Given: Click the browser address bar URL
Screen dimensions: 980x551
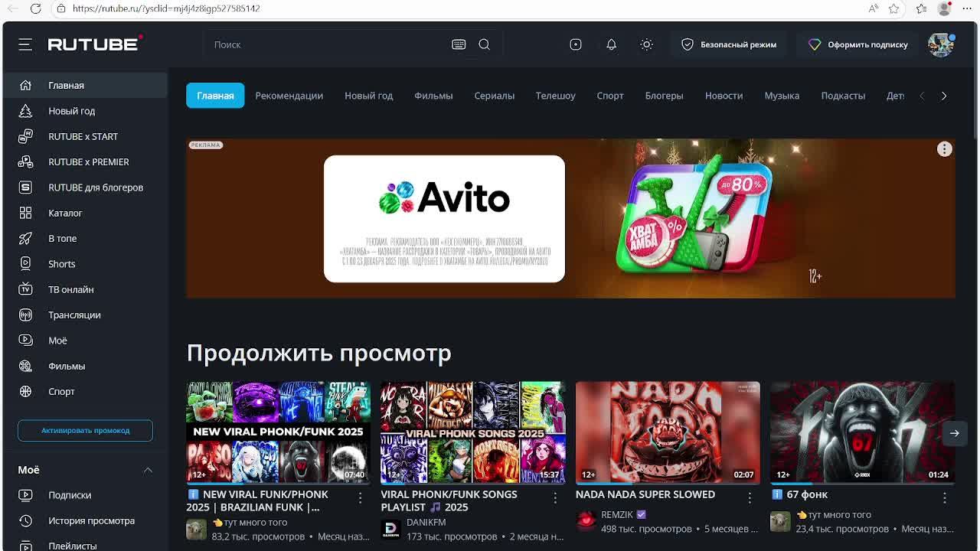Looking at the screenshot, I should pos(166,8).
